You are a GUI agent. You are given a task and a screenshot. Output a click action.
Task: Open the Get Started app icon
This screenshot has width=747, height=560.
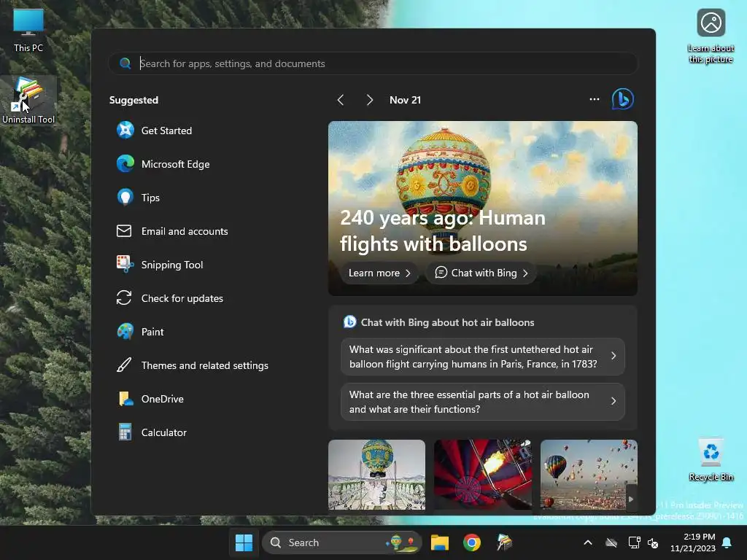pyautogui.click(x=125, y=130)
